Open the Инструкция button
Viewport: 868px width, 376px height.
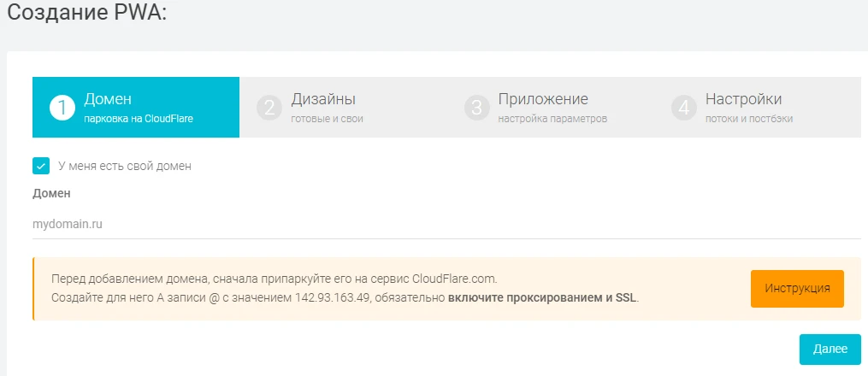tap(797, 289)
